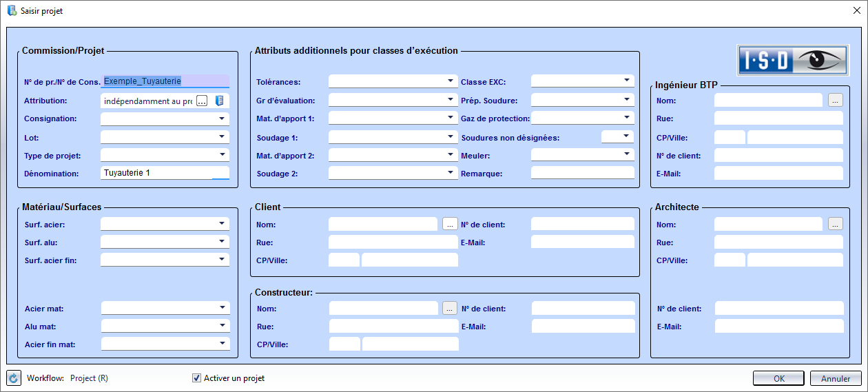
Task: Toggle the Activer un projet checkbox
Action: point(197,378)
